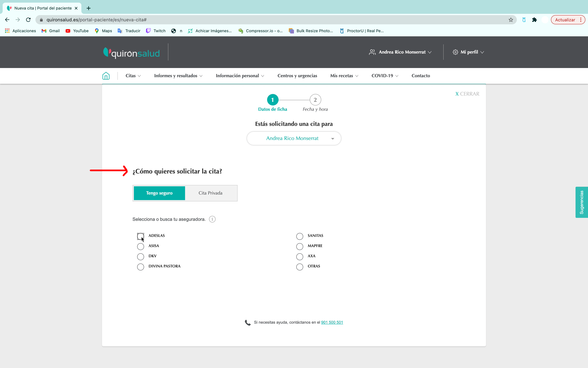Select the OTRAS insurer radio button
Viewport: 588px width, 368px height.
pos(300,267)
